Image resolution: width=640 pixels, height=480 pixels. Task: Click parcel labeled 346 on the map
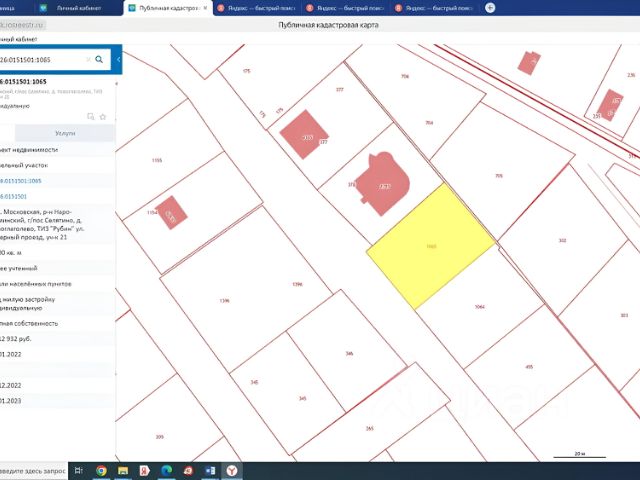(349, 353)
